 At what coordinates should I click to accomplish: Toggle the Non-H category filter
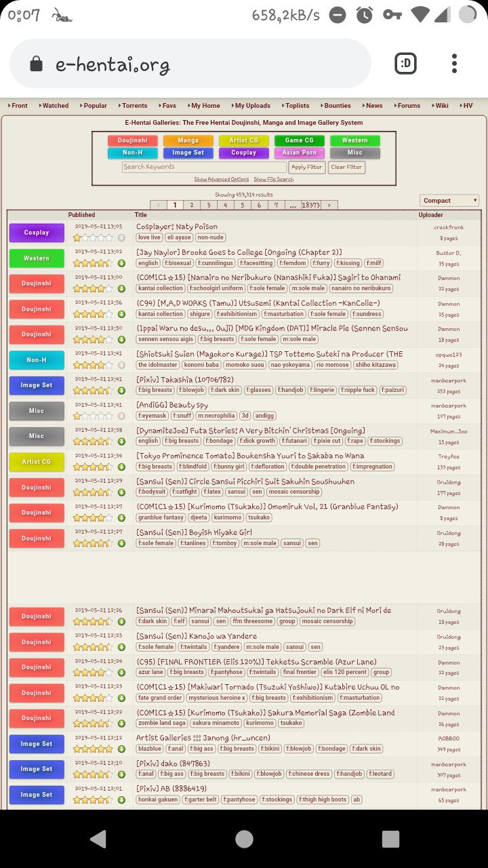pos(132,153)
